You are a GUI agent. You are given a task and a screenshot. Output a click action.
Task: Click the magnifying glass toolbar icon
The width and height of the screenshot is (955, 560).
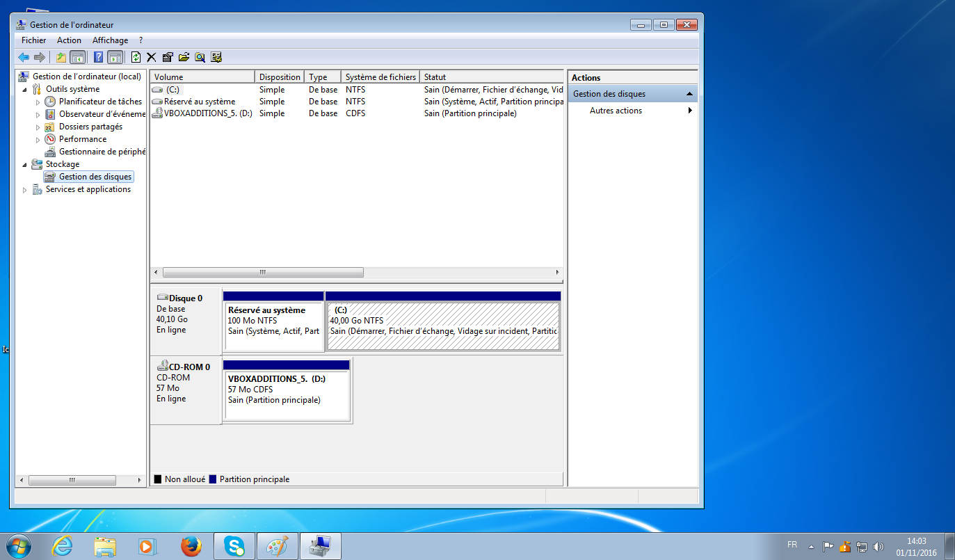[200, 57]
